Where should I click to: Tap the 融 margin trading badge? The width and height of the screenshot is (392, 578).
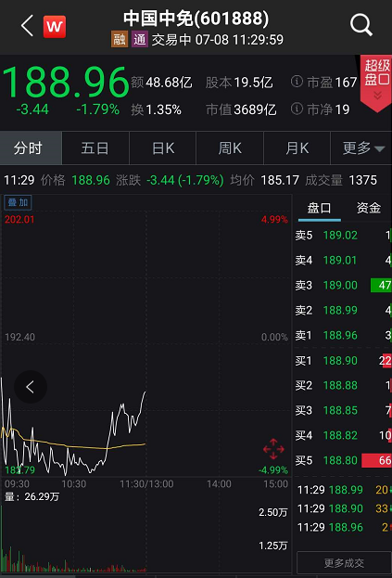[120, 39]
